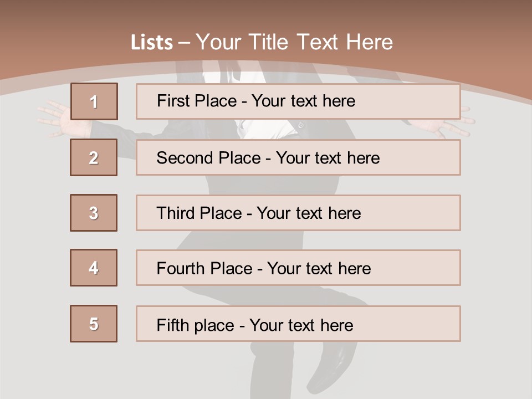The image size is (532, 399).
Task: Click the number 3 box
Action: coord(94,213)
